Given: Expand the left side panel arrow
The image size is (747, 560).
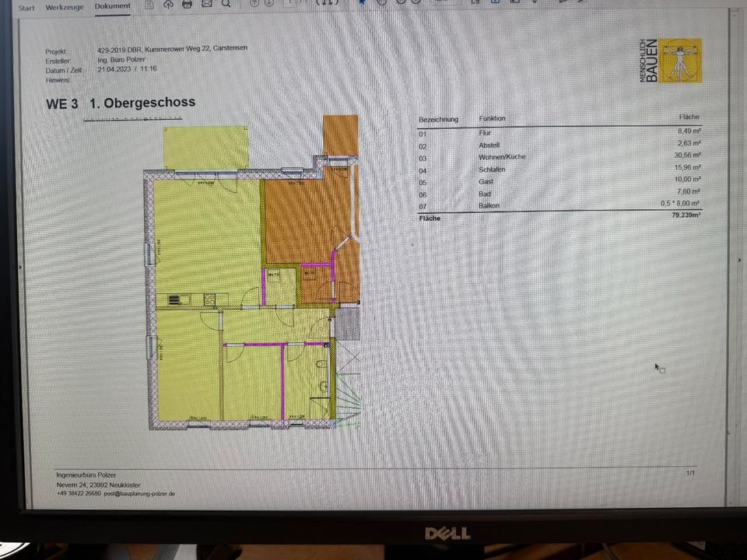Looking at the screenshot, I should click(21, 266).
